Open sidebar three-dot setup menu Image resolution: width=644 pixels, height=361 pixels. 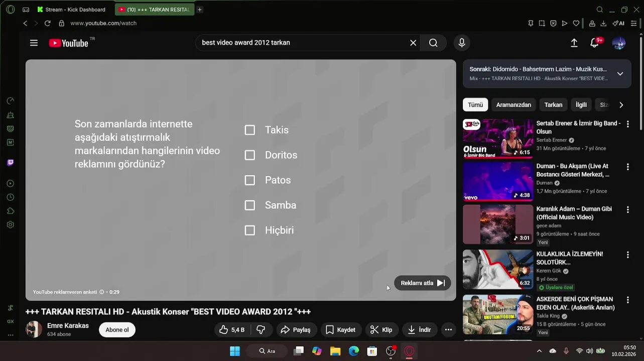pos(10,334)
